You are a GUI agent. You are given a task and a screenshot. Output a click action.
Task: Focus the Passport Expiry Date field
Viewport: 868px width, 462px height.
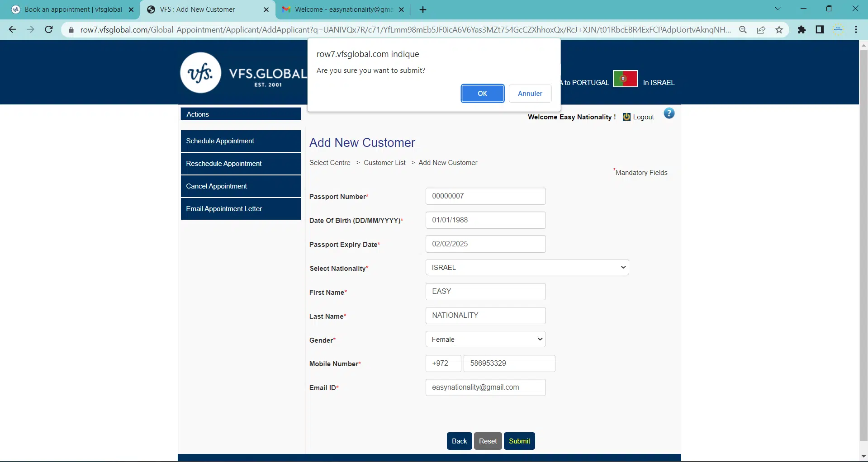[x=485, y=244]
